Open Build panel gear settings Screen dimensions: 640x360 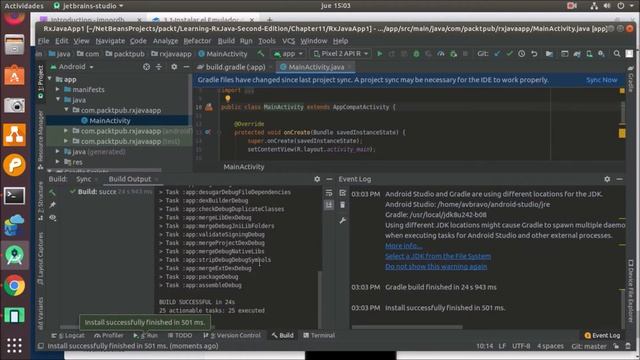(x=317, y=179)
